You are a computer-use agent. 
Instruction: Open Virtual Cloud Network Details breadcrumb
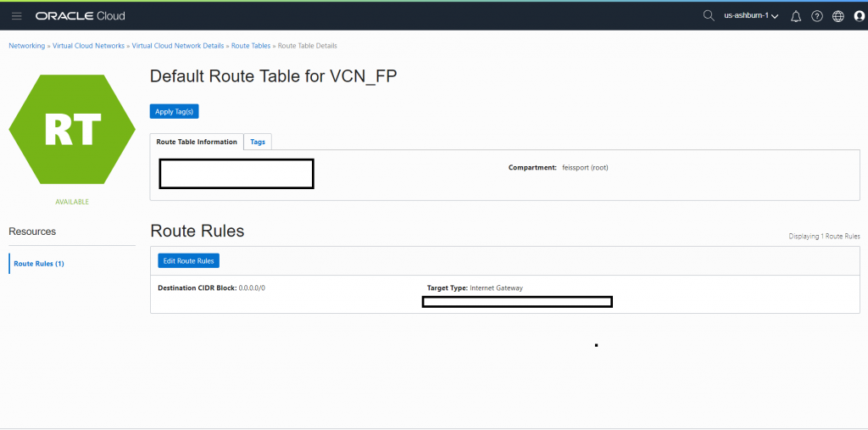tap(178, 46)
